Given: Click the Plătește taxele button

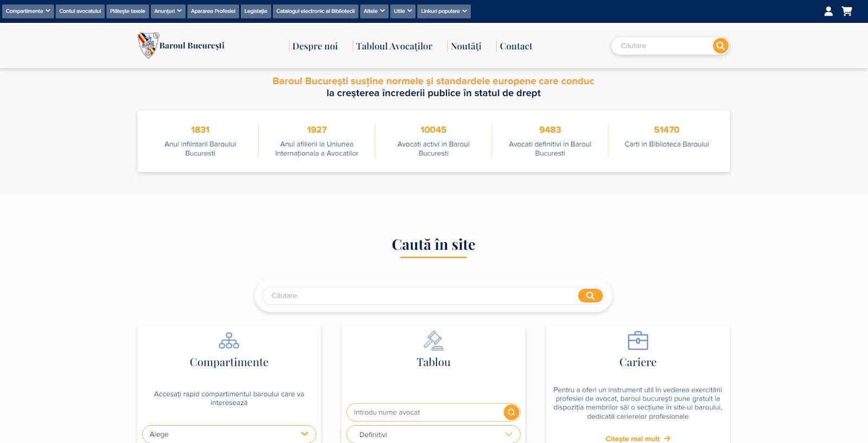Looking at the screenshot, I should coord(127,11).
